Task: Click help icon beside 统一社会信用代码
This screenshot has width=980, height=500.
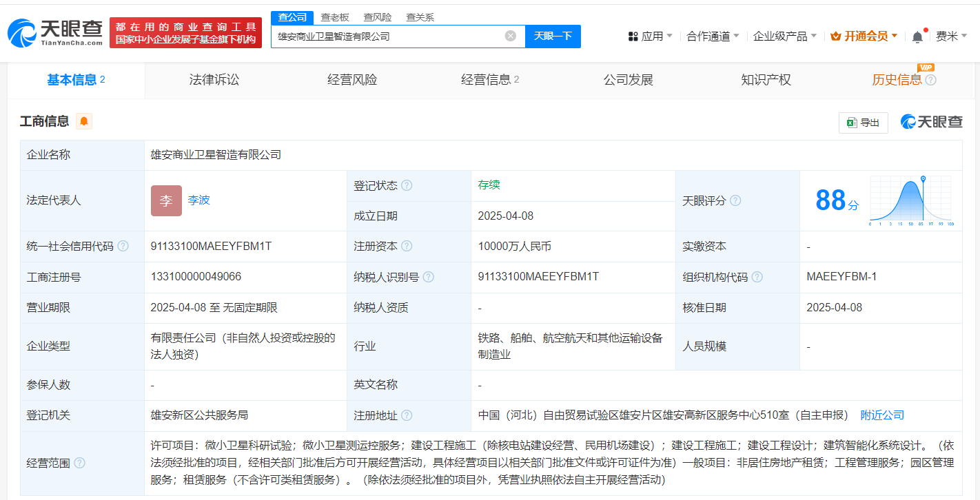Action: (123, 246)
